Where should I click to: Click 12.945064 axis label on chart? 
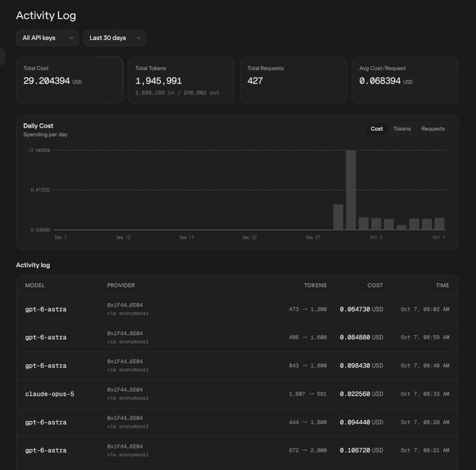39,150
